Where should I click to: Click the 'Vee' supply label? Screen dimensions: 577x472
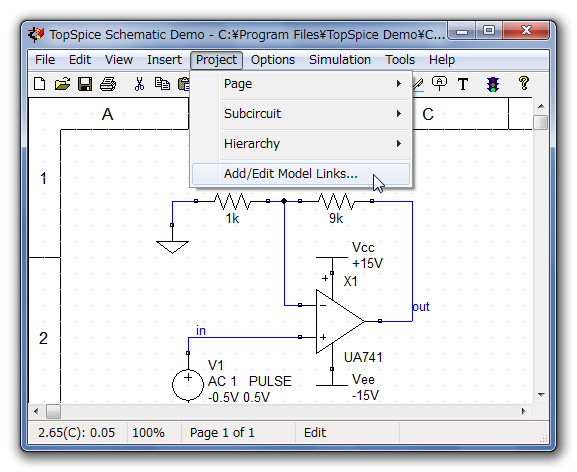click(x=363, y=379)
